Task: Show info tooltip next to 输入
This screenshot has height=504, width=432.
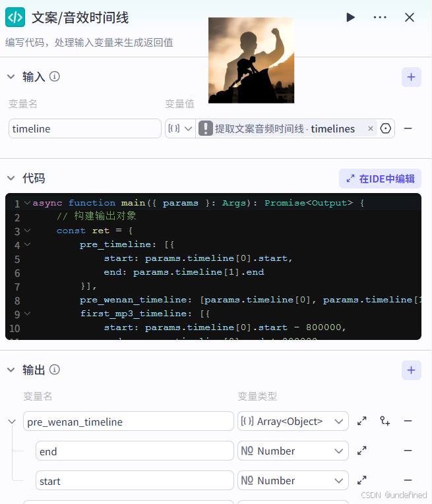Action: [54, 76]
